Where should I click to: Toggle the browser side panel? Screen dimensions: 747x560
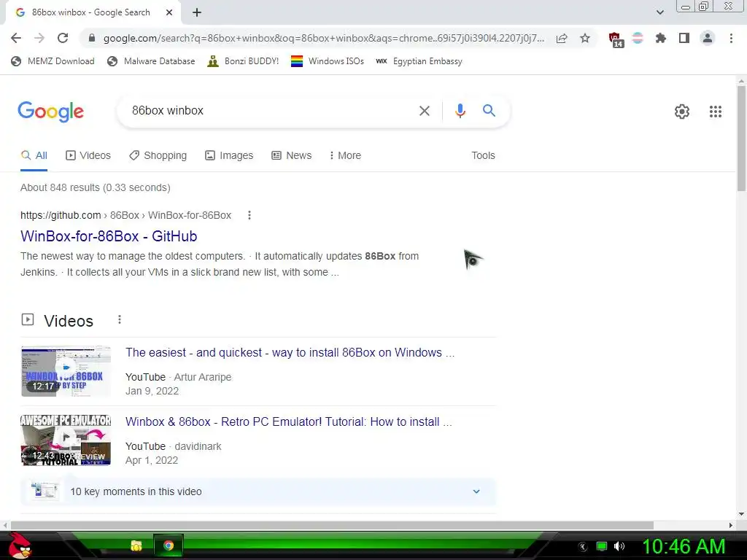(x=684, y=38)
